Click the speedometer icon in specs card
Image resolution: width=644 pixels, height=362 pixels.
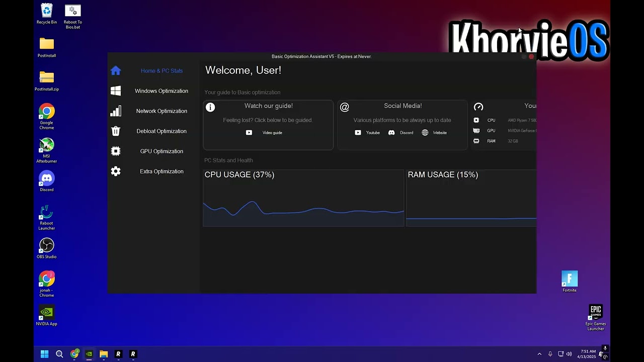click(478, 107)
